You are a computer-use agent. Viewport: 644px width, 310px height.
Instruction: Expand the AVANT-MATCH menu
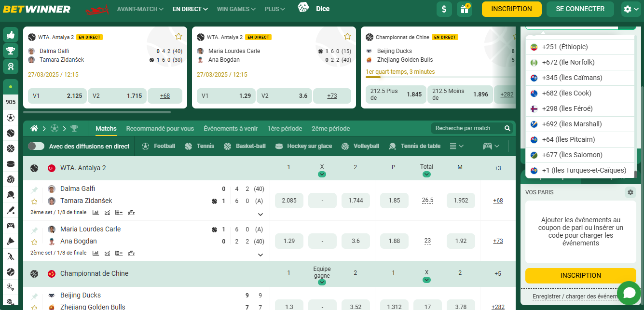140,9
